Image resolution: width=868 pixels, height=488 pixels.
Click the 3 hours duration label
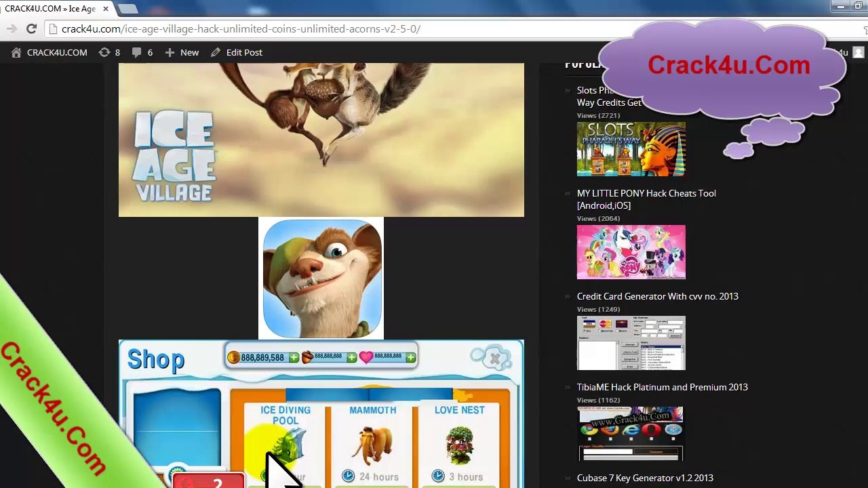click(466, 477)
